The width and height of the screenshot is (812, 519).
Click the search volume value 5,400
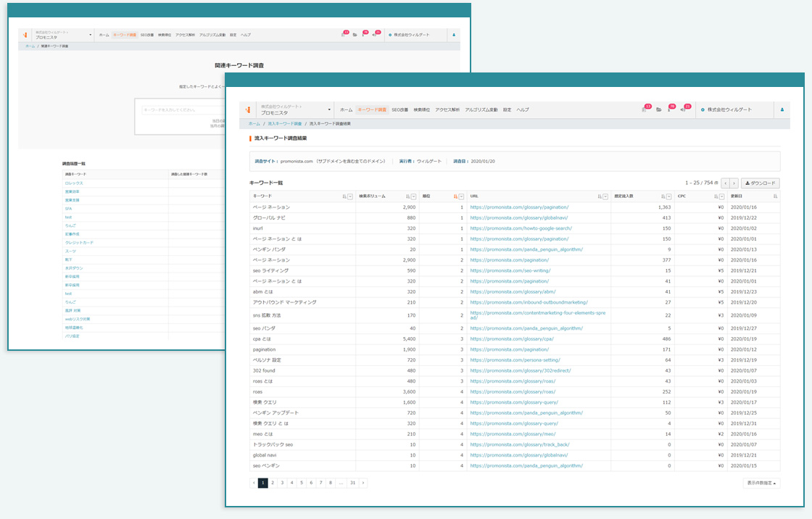click(x=409, y=339)
